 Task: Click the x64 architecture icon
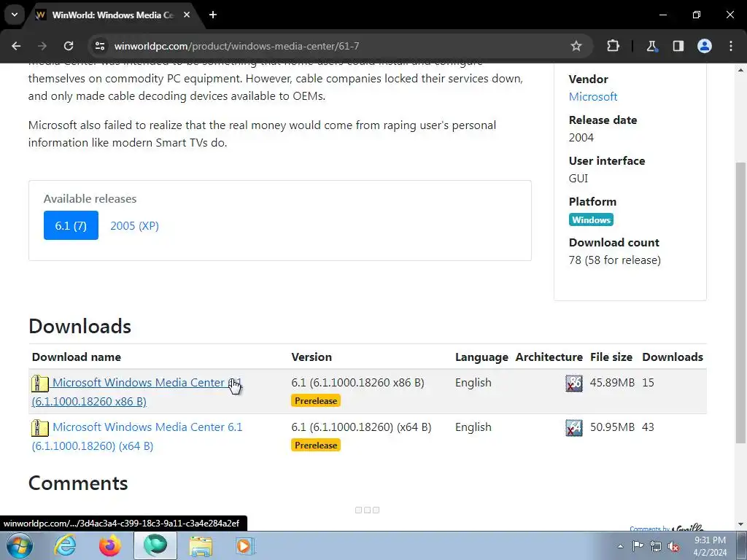pos(574,427)
